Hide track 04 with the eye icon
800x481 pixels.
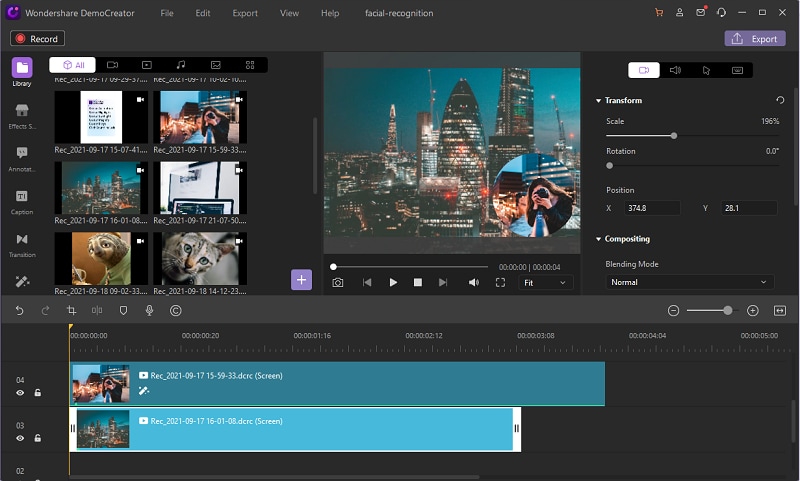tap(20, 393)
